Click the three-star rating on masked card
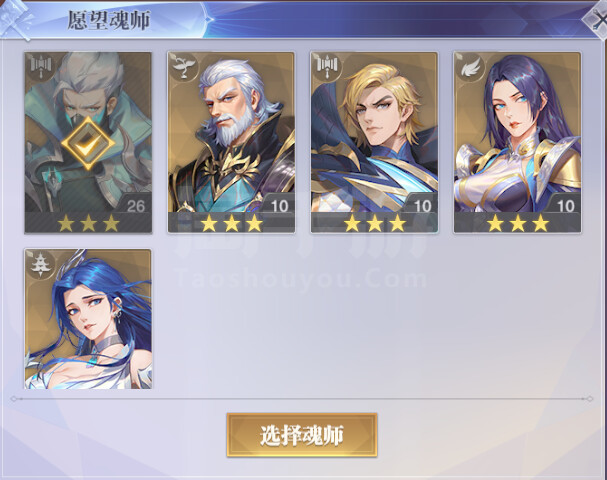This screenshot has height=480, width=607. pos(88,223)
